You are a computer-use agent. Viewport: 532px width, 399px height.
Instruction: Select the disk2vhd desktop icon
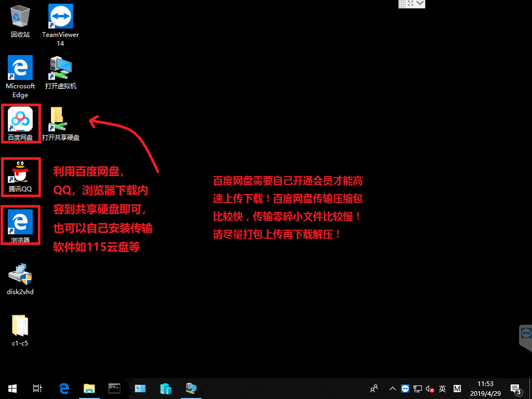tap(21, 279)
